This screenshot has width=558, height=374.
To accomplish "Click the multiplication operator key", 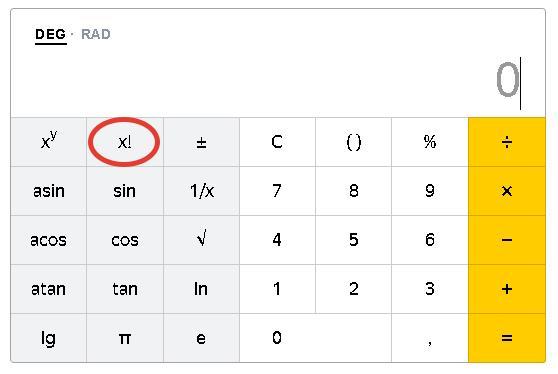I will pos(507,191).
